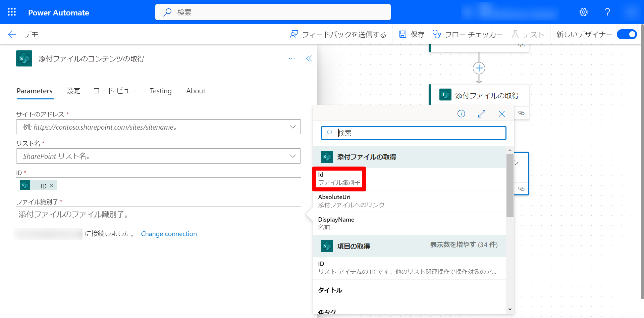This screenshot has width=644, height=318.
Task: Show more 項目の取得 results (34 件)
Action: (464, 245)
